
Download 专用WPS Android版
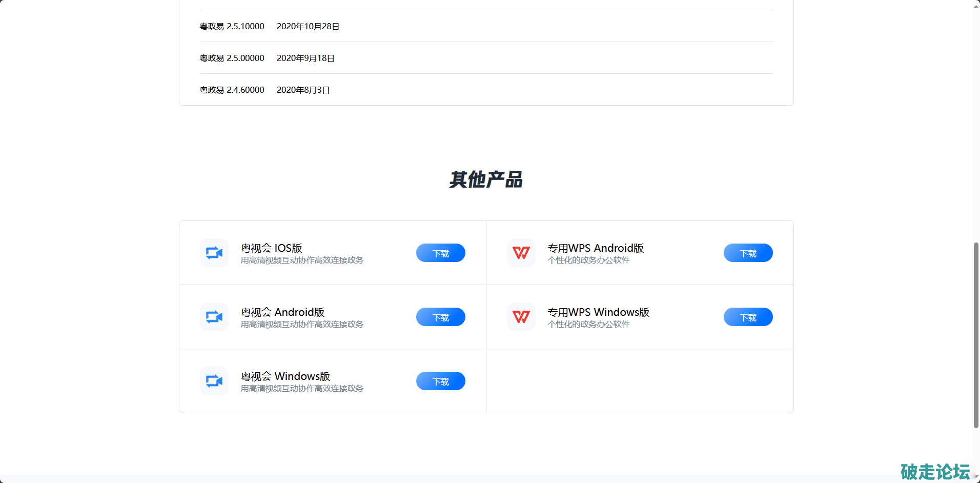click(748, 253)
